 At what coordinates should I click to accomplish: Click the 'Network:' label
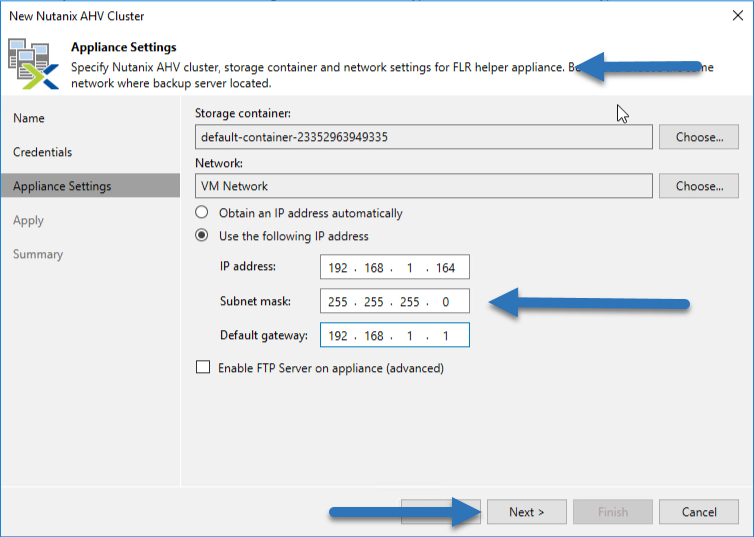tap(219, 163)
